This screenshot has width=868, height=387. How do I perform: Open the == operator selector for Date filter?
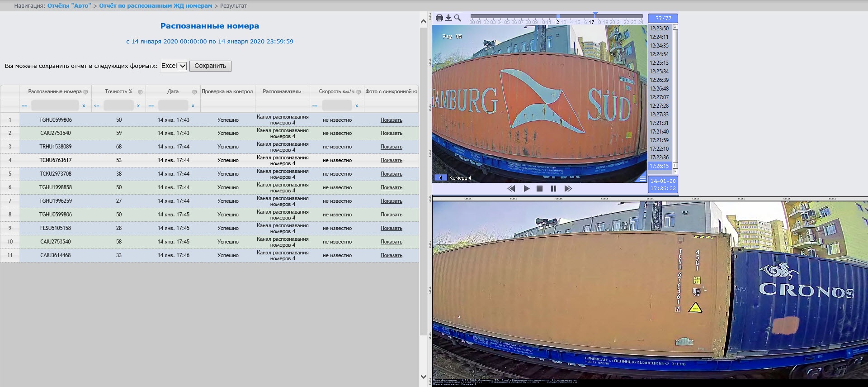click(x=151, y=106)
